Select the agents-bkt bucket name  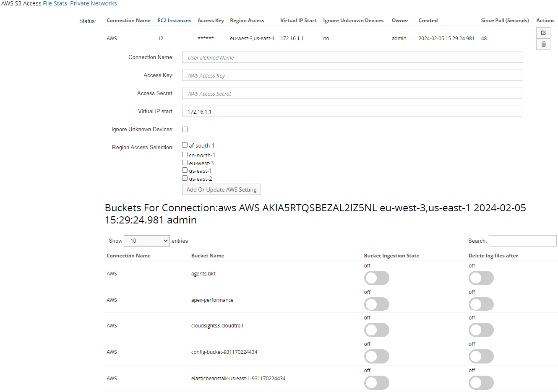click(x=203, y=273)
